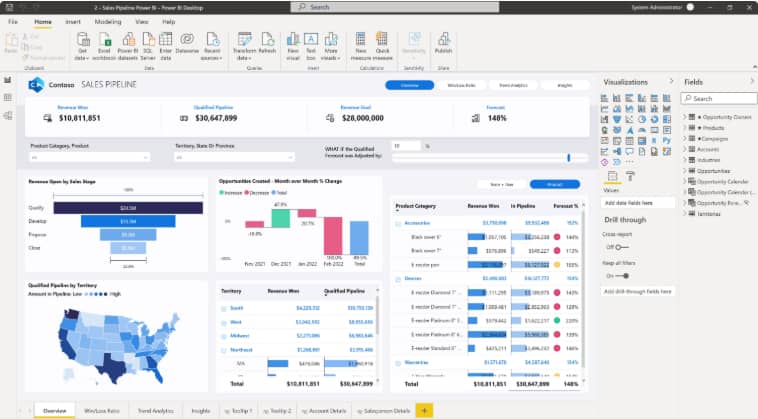Check the West territory row checkbox
This screenshot has width=758, height=419.
[223, 322]
